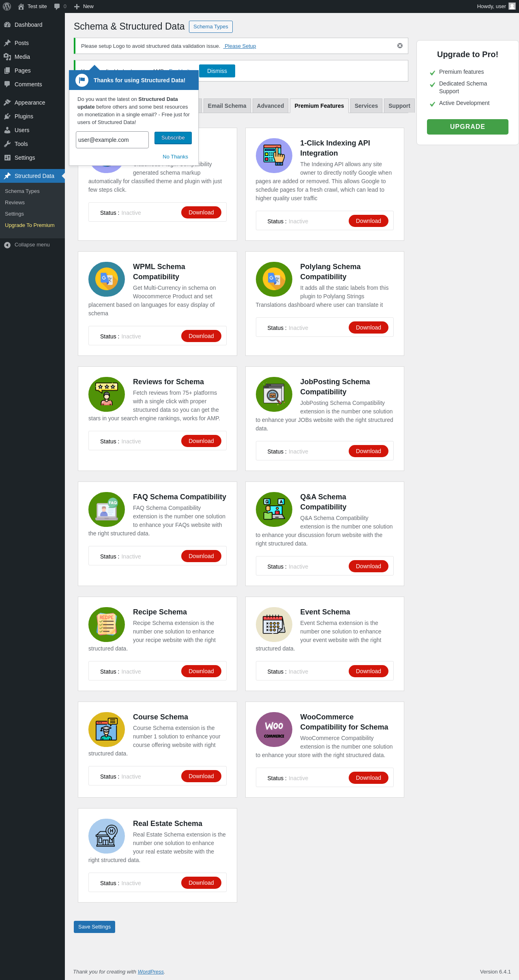Click the Pages icon in sidebar

coord(7,71)
